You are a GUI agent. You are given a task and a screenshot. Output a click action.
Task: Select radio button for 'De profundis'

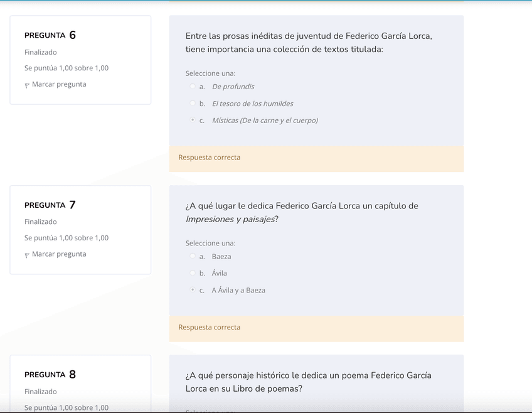click(193, 87)
